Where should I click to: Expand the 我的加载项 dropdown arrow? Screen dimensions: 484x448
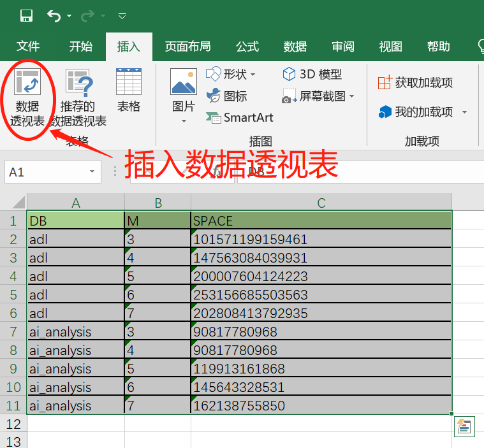click(465, 112)
